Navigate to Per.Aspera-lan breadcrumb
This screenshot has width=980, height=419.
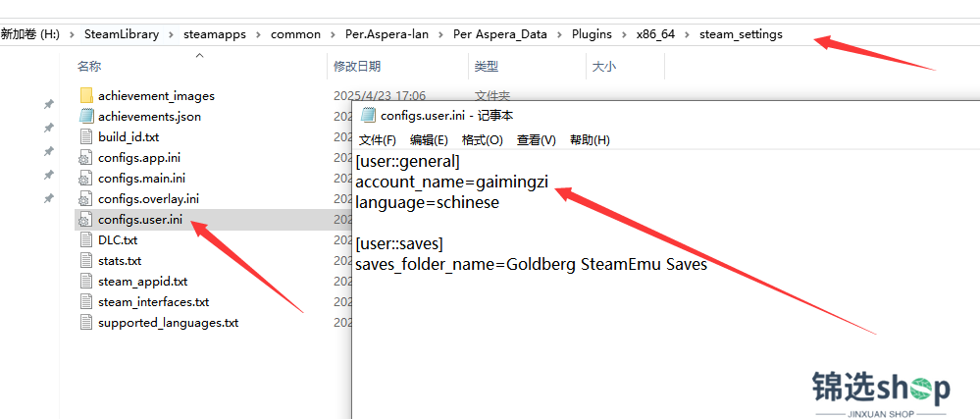[387, 34]
